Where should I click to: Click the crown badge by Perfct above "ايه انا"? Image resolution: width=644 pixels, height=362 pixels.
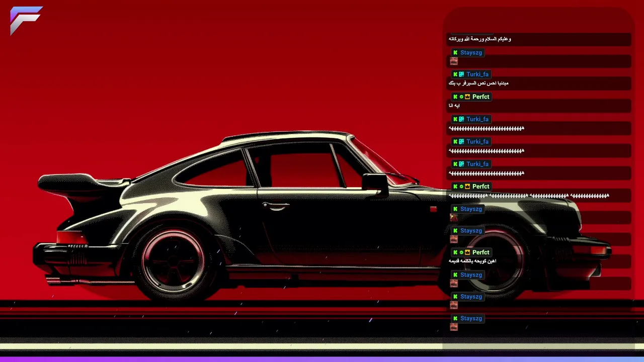(467, 97)
